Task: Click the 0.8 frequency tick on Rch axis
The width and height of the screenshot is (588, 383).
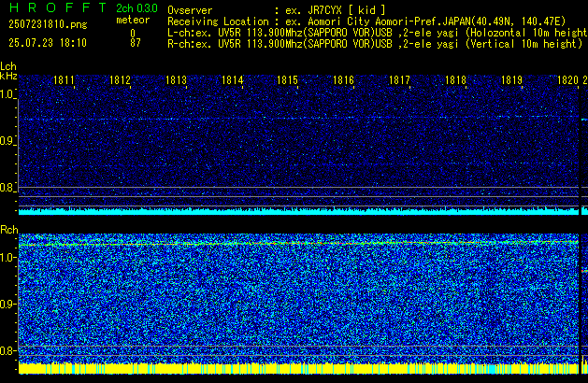Action: (7, 350)
